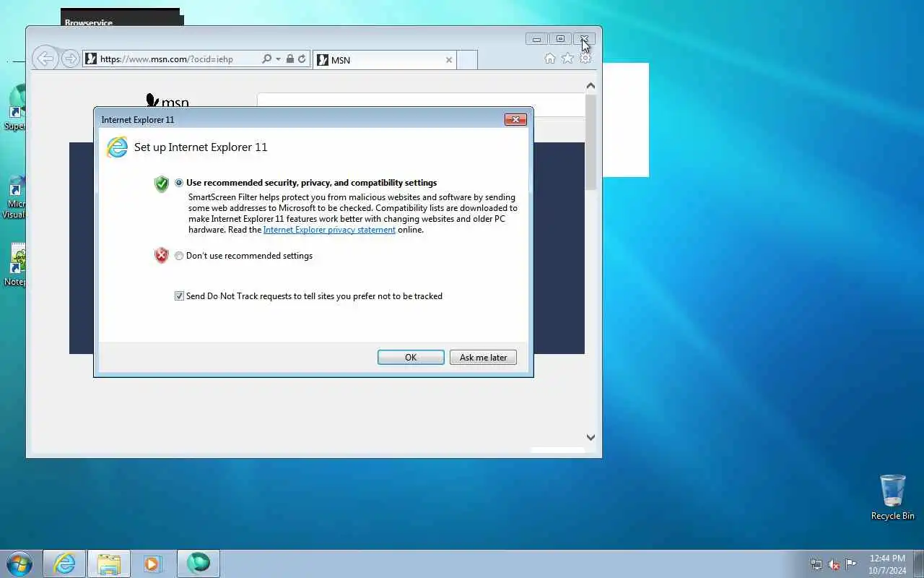
Task: Open a new tab button
Action: pyautogui.click(x=467, y=60)
